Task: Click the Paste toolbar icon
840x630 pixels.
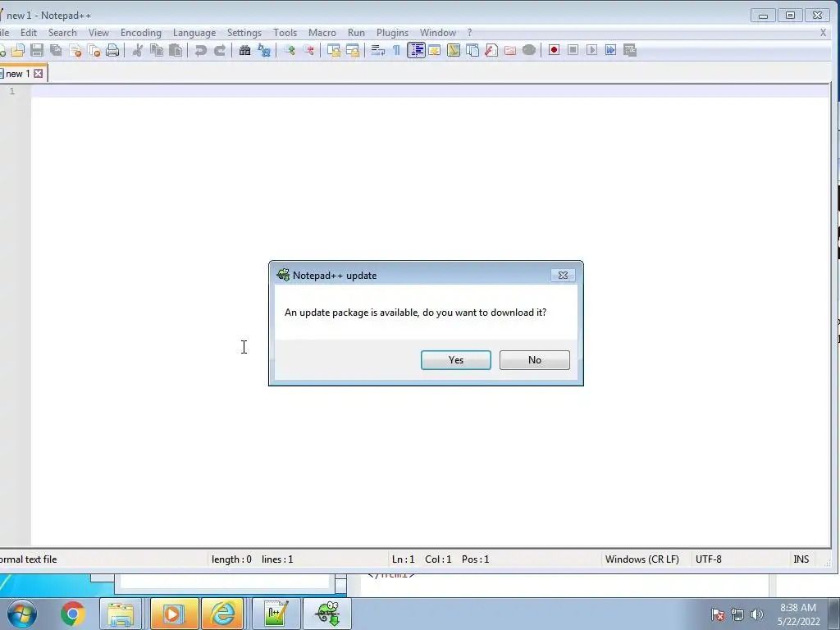Action: click(176, 50)
